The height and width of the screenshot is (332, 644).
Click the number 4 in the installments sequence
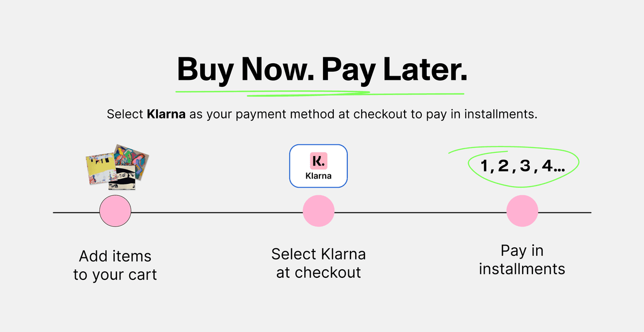[x=547, y=167]
